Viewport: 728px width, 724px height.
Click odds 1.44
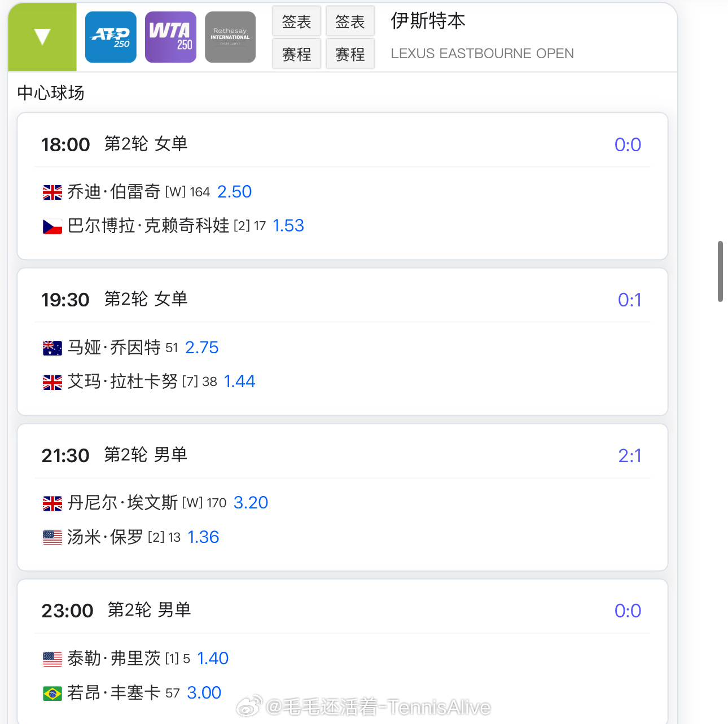pyautogui.click(x=240, y=381)
